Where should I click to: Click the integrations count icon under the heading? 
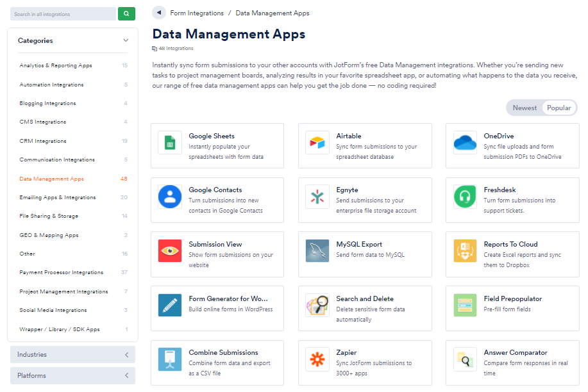click(x=154, y=48)
